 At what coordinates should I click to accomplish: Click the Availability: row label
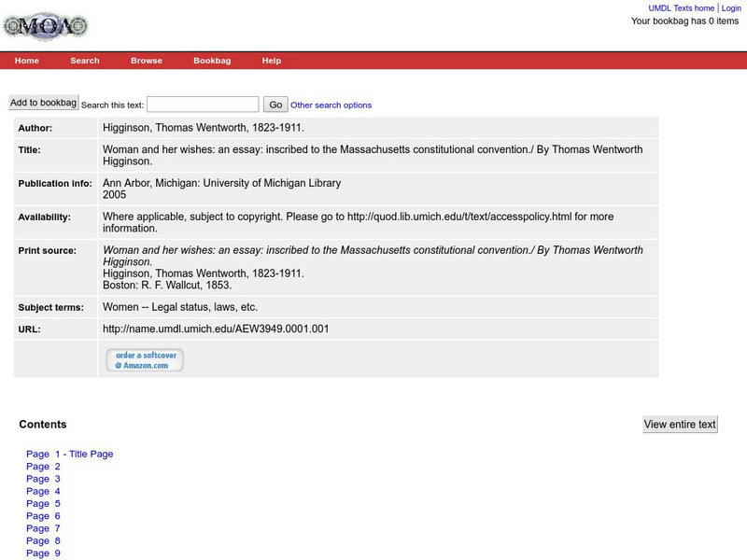pyautogui.click(x=44, y=217)
